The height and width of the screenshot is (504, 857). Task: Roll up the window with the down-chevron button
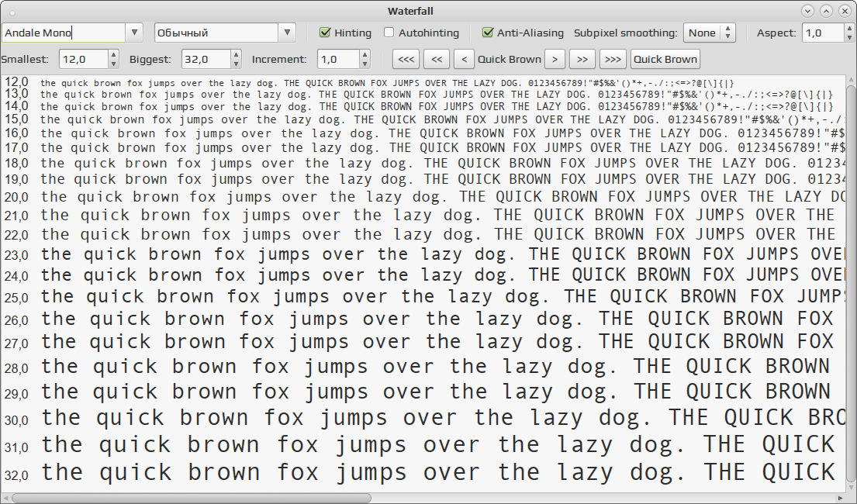point(808,11)
